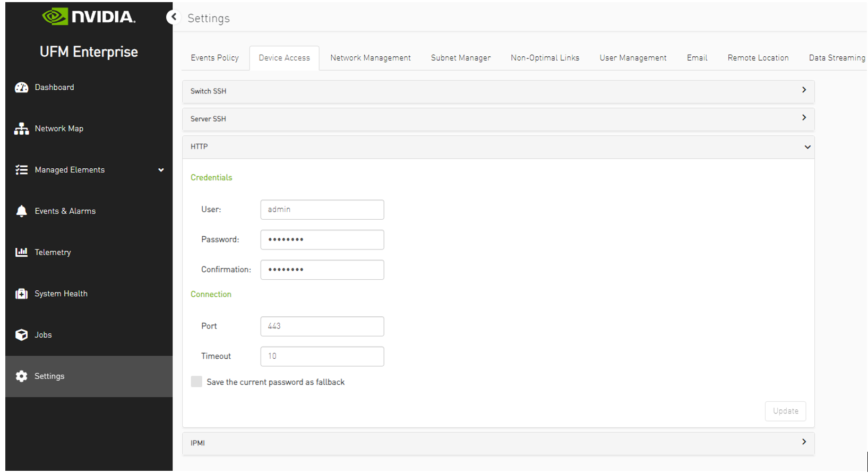Screen dimensions: 868x474
Task: Open the User Management tab
Action: [x=633, y=58]
